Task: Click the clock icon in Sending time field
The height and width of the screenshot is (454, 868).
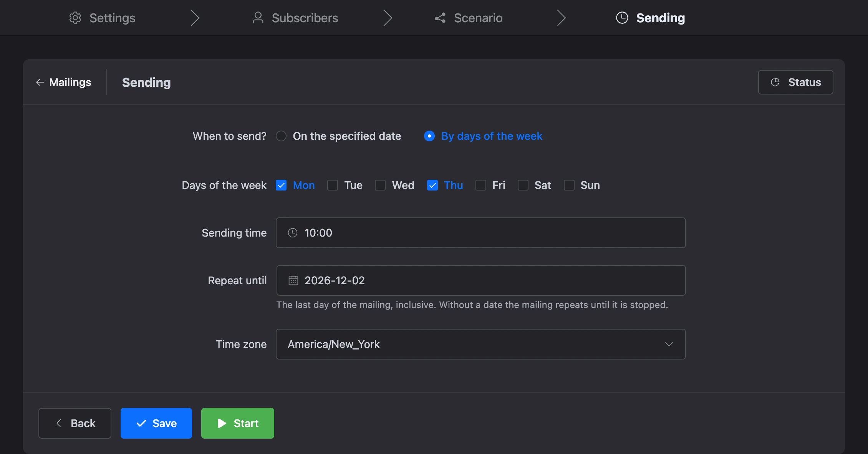Action: [x=293, y=233]
